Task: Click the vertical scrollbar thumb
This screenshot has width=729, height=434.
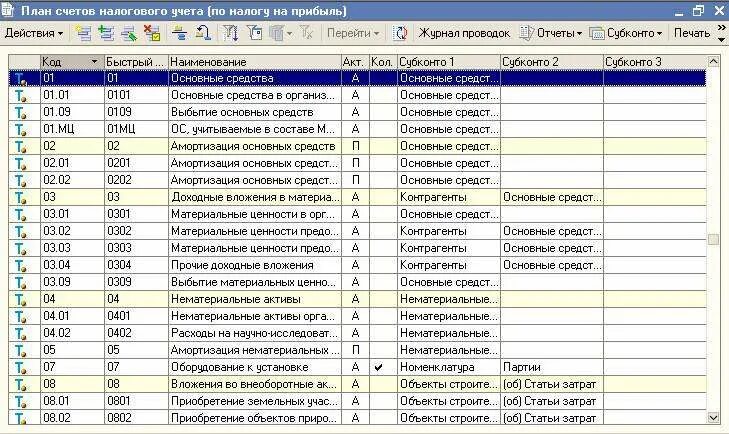Action: point(713,239)
